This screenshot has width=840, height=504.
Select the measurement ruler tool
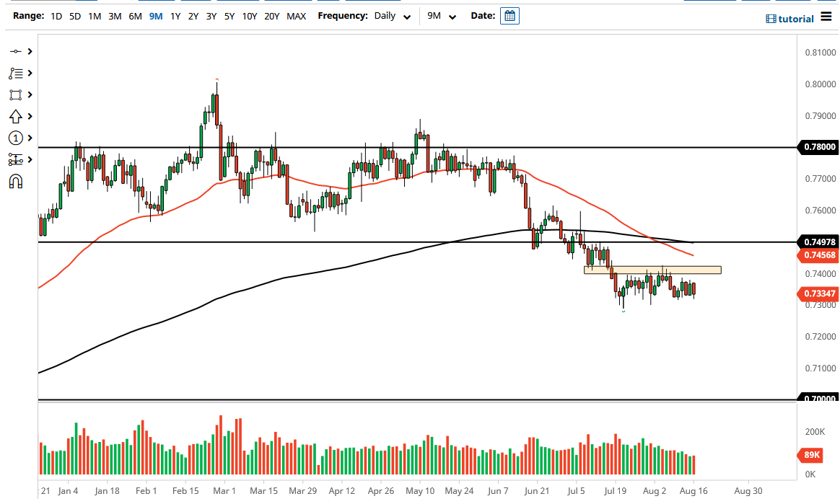[x=16, y=159]
